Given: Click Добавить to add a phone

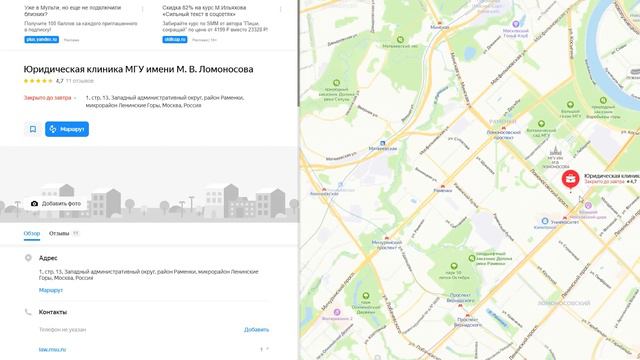Looking at the screenshot, I should pos(256,329).
